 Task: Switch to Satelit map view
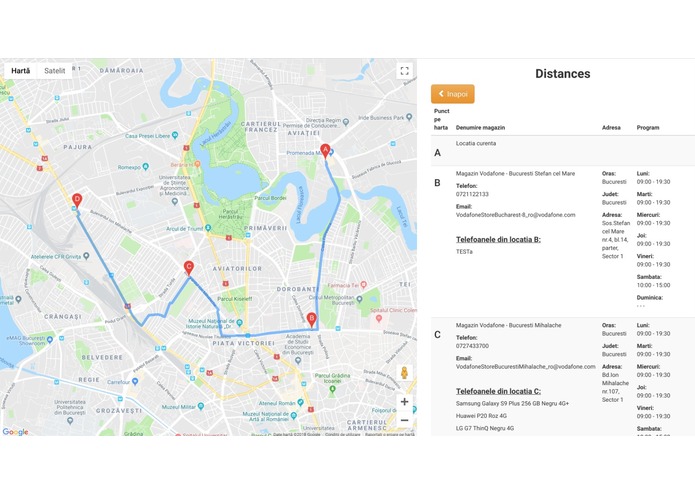[55, 71]
